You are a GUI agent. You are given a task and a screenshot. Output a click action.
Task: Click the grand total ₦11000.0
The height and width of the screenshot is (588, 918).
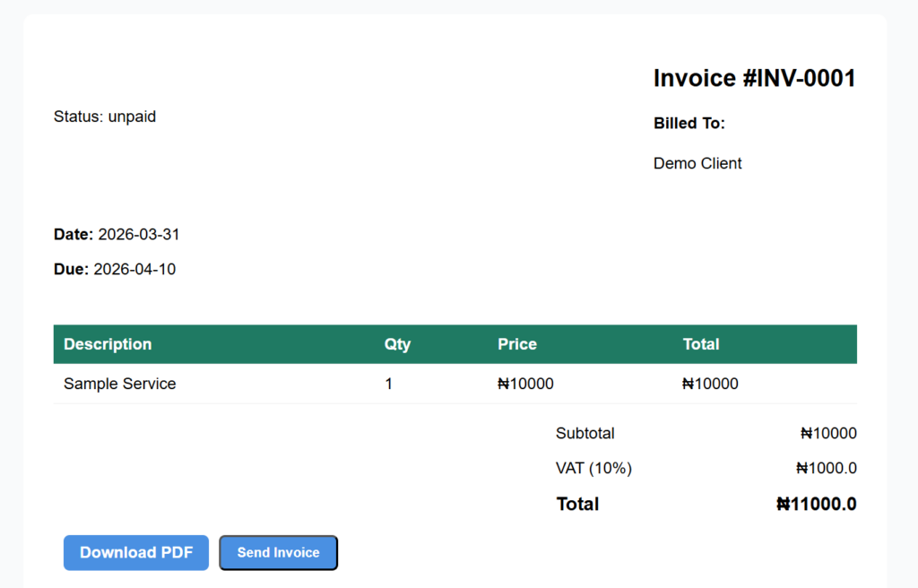(816, 505)
